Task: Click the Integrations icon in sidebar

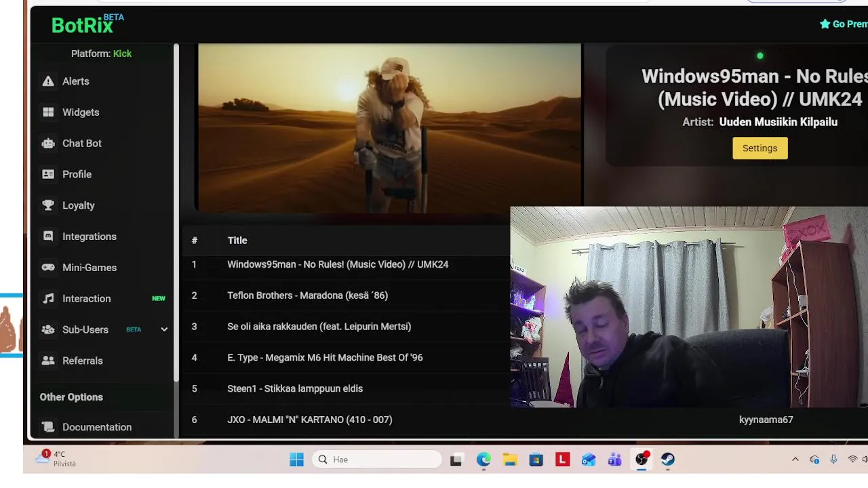Action: (x=48, y=237)
